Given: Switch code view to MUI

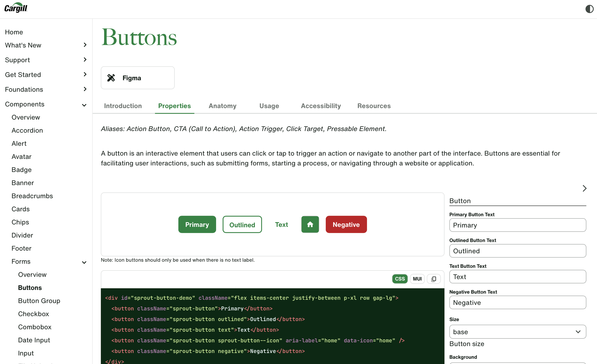Looking at the screenshot, I should [417, 279].
